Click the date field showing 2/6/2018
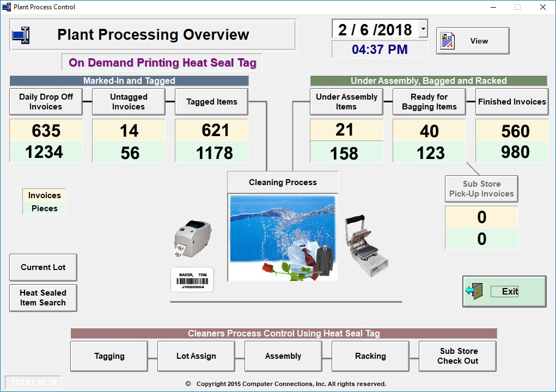Viewport: 556px width, 392px height. (375, 29)
